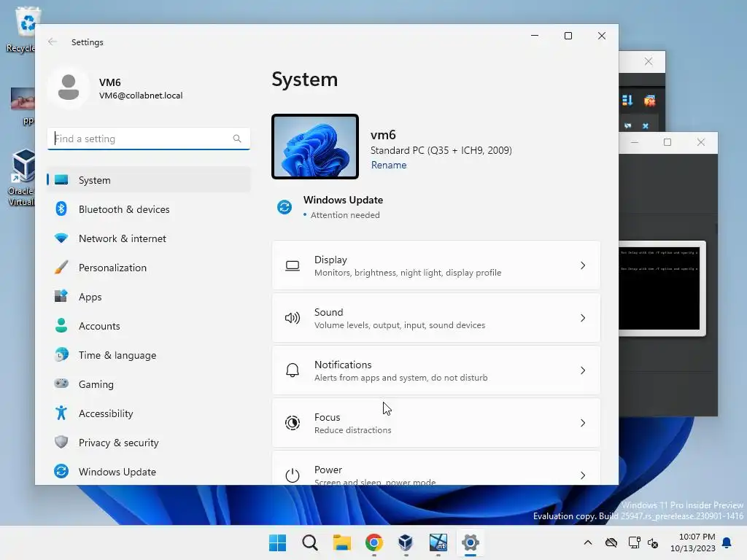The image size is (747, 560).
Task: Click the vm6 desktop wallpaper thumbnail
Action: (315, 147)
